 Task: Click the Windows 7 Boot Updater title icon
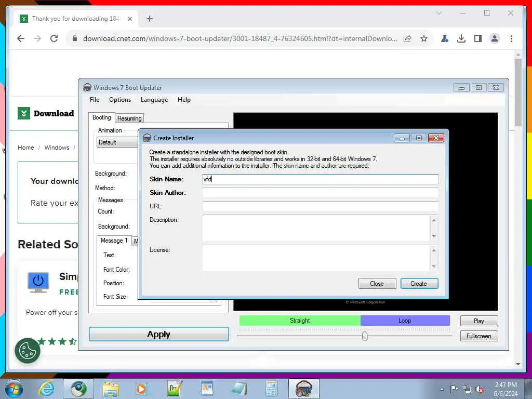tap(87, 87)
